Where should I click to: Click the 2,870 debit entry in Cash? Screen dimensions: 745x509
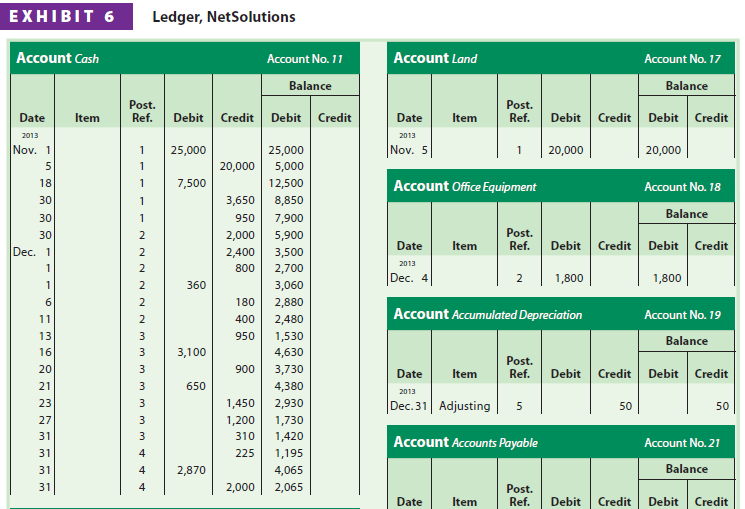190,470
